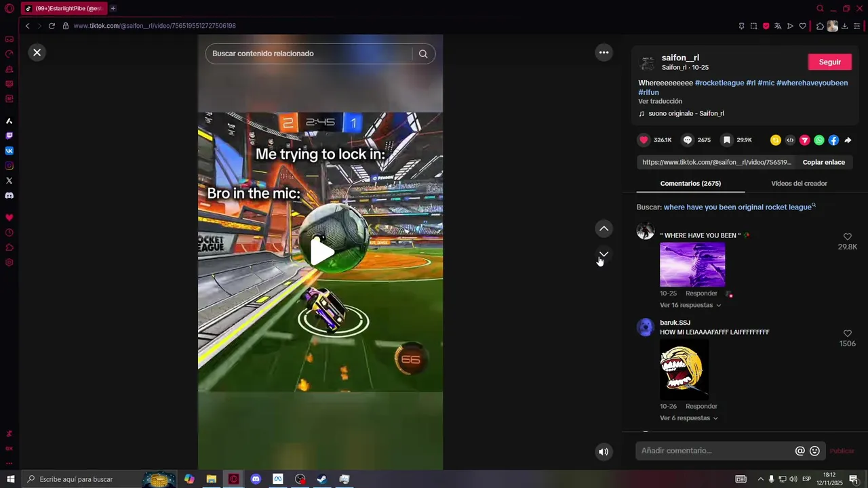Take a snapshot with browser toolbar capture icon
This screenshot has width=868, height=488.
753,26
